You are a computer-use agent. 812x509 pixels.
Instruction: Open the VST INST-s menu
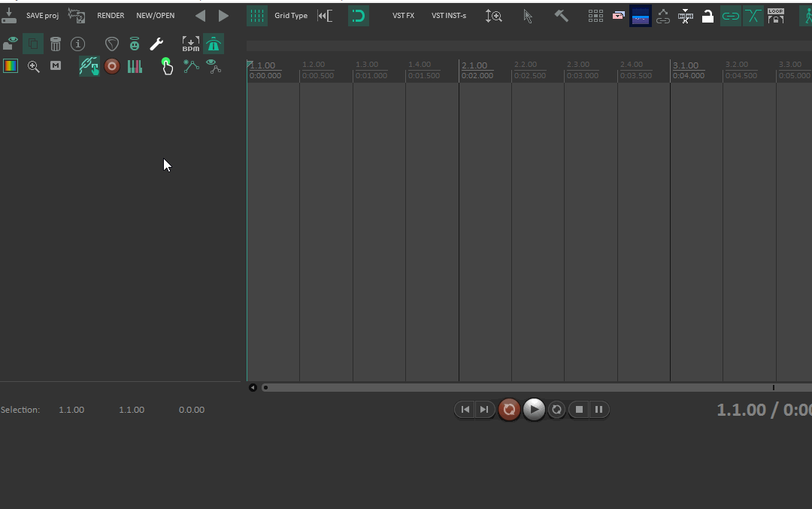(x=449, y=16)
